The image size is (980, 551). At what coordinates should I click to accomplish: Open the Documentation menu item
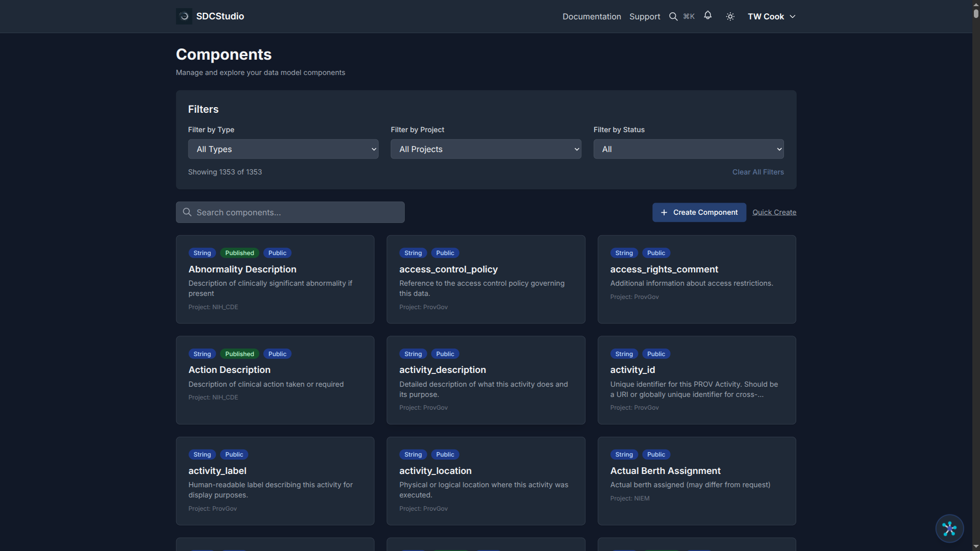591,16
